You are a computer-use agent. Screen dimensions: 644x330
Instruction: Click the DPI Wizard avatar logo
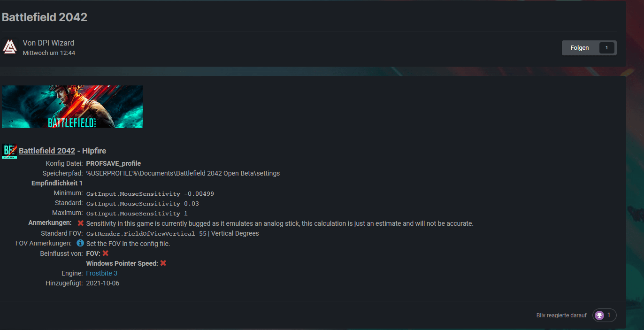[10, 47]
